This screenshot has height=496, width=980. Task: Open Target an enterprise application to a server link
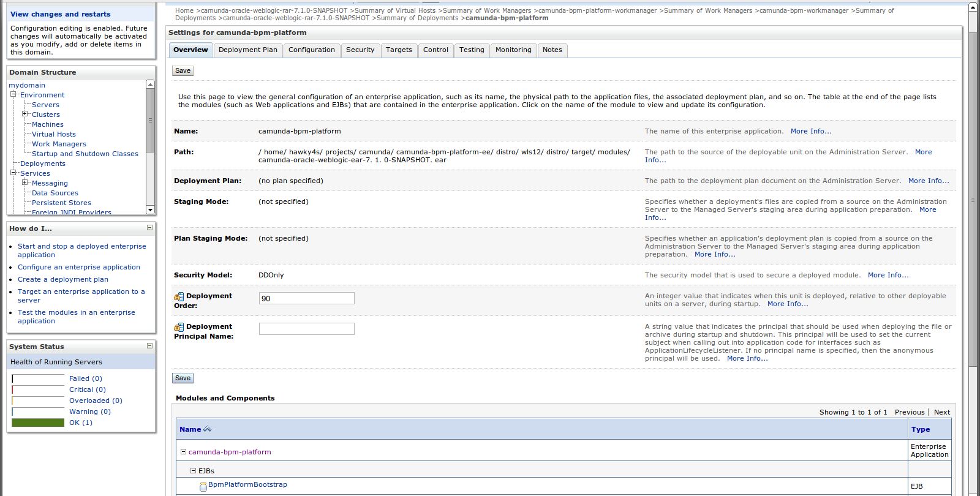(x=81, y=296)
